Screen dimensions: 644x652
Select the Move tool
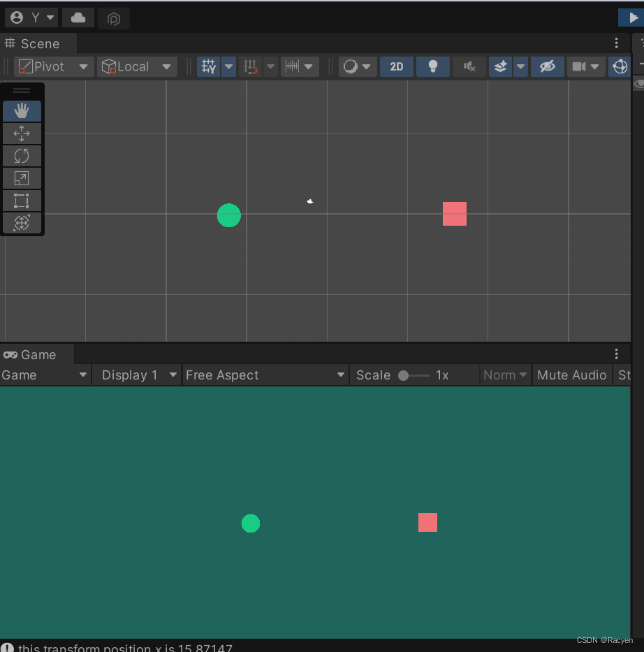tap(22, 133)
